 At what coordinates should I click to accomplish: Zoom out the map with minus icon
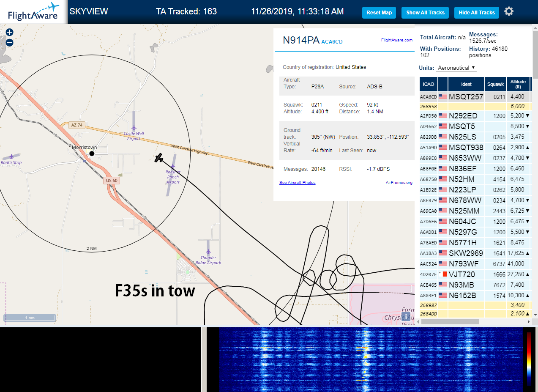tap(9, 43)
